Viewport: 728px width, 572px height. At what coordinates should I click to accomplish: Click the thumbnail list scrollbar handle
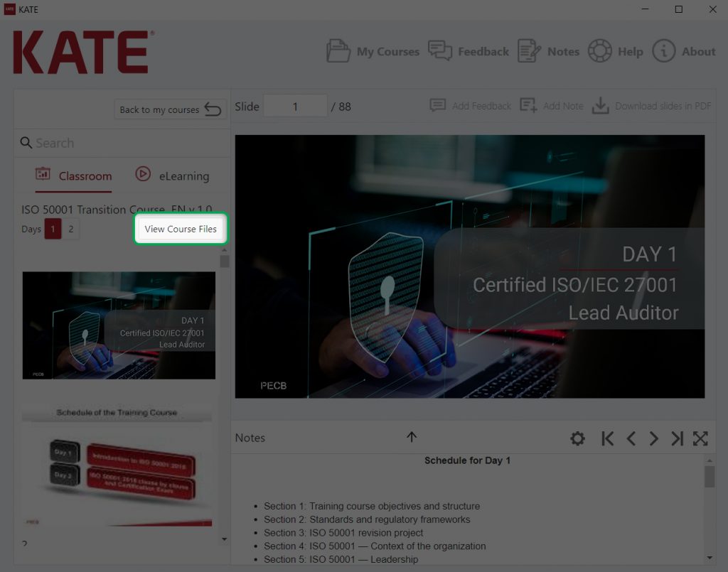[x=224, y=261]
